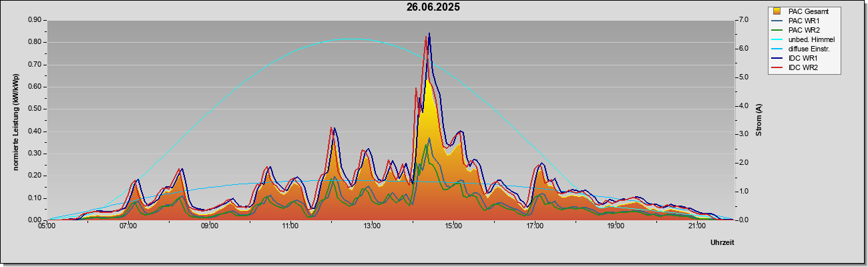868x267 pixels.
Task: Click the 15:00 time axis tick
Action: point(453,227)
